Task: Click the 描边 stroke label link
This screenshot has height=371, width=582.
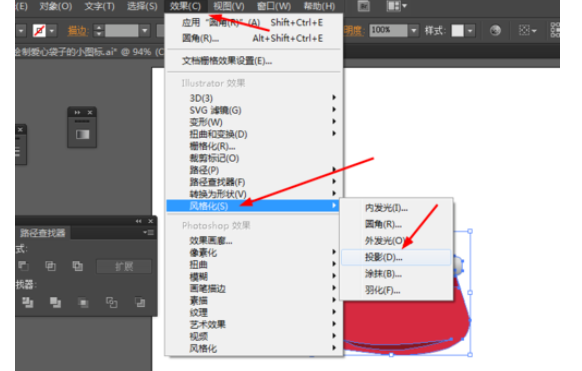Action: 78,30
